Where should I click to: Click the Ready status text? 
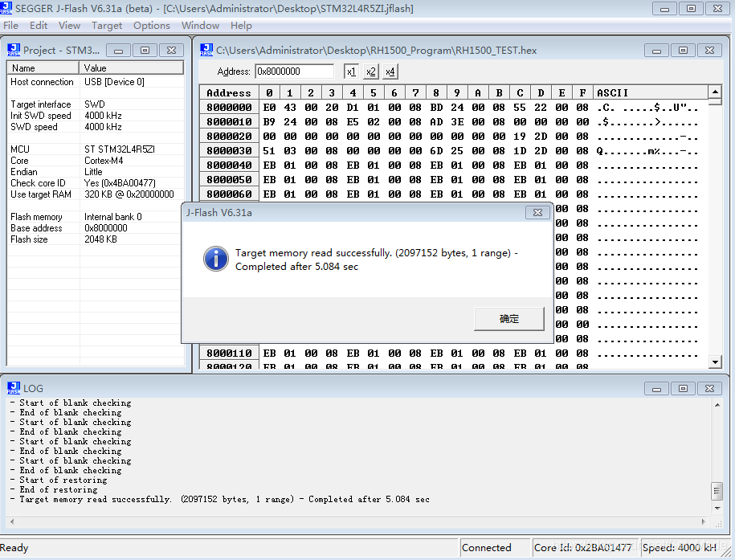[14, 548]
